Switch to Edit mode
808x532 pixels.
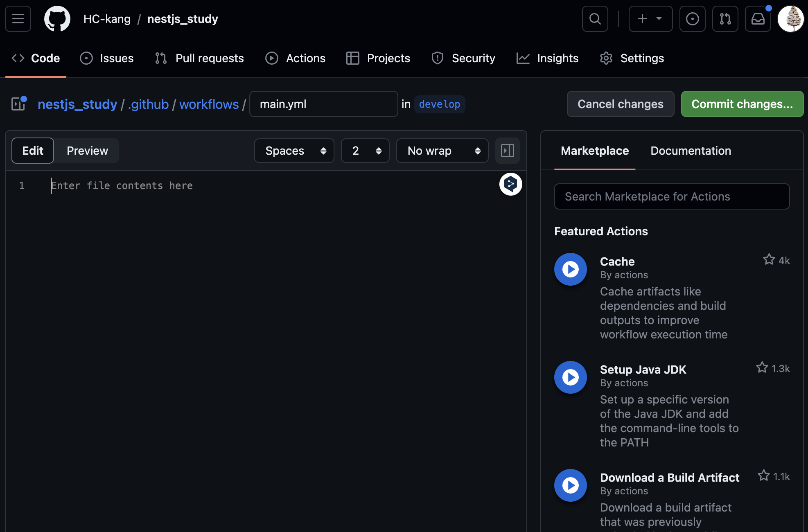point(33,151)
